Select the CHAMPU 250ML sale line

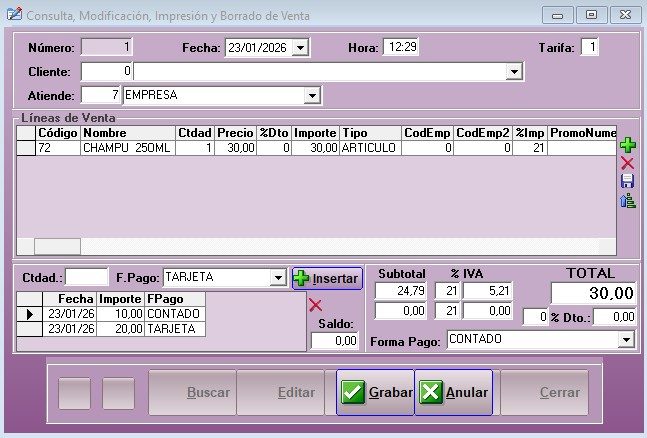[316, 148]
